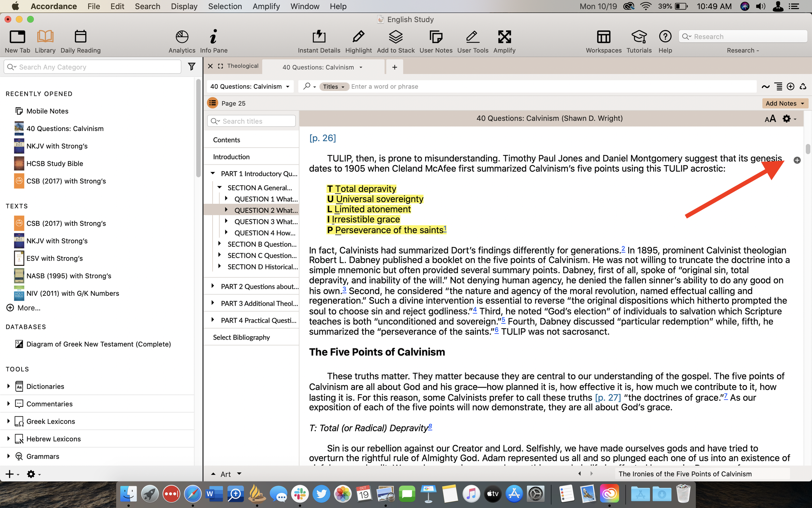Open the Titles search field dropdown
The image size is (812, 508).
point(334,87)
